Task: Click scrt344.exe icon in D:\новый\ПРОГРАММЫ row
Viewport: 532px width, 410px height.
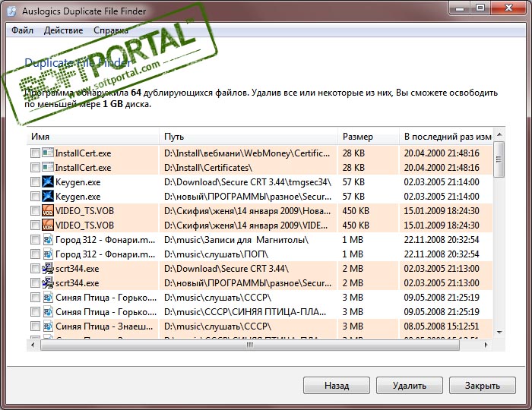Action: click(x=48, y=283)
